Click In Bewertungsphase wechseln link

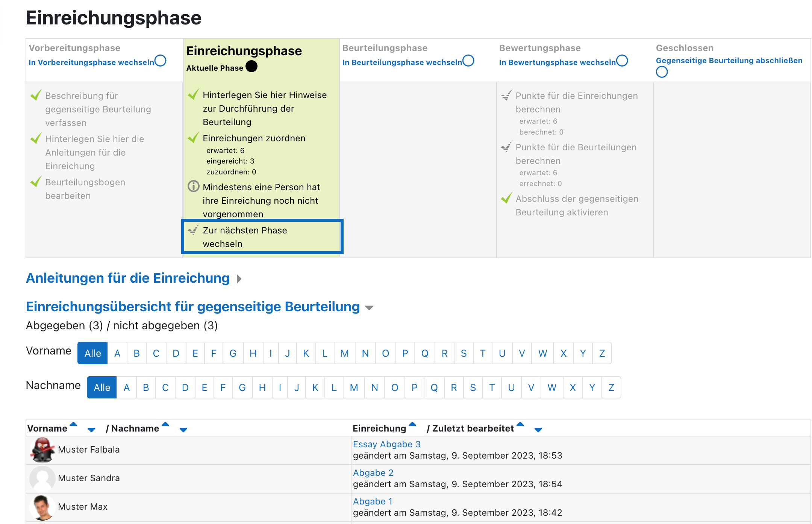click(x=557, y=62)
